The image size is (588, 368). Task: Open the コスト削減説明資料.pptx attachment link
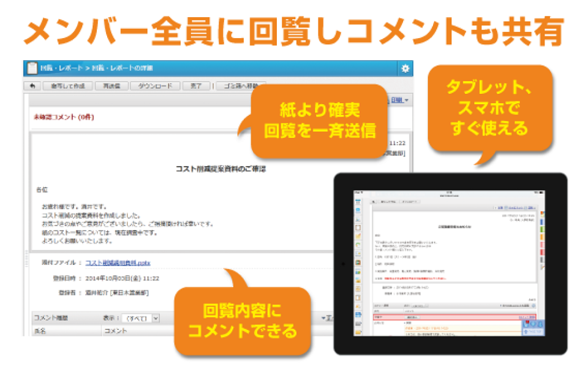point(118,263)
